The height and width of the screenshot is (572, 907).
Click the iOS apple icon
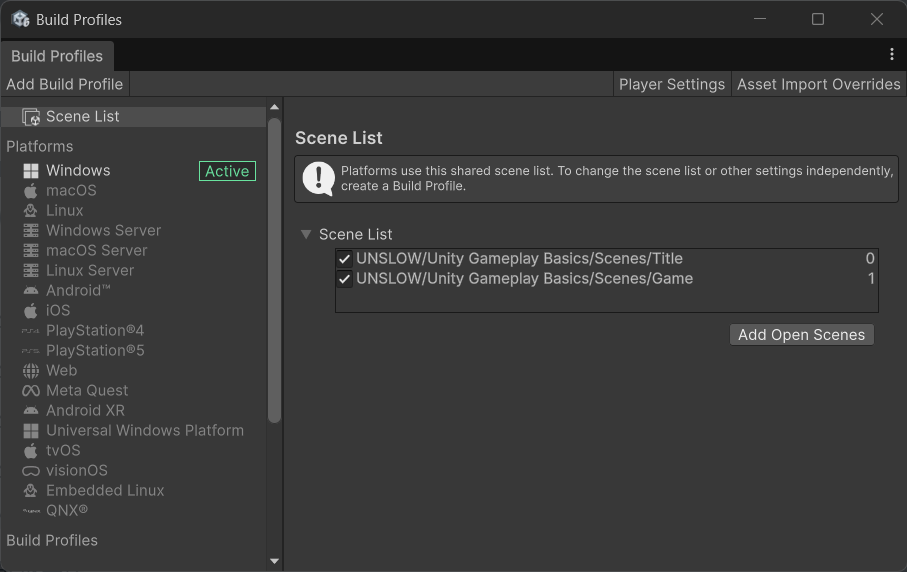pyautogui.click(x=31, y=311)
